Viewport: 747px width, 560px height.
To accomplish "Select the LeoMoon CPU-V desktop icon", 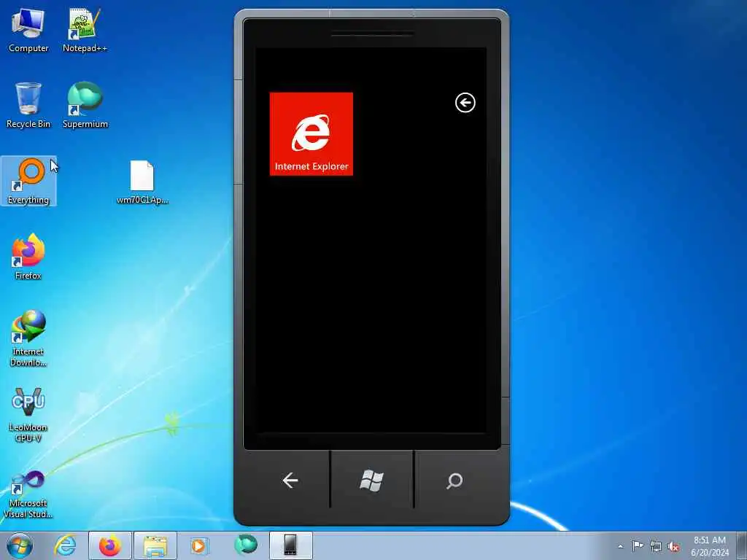I will pos(28,415).
